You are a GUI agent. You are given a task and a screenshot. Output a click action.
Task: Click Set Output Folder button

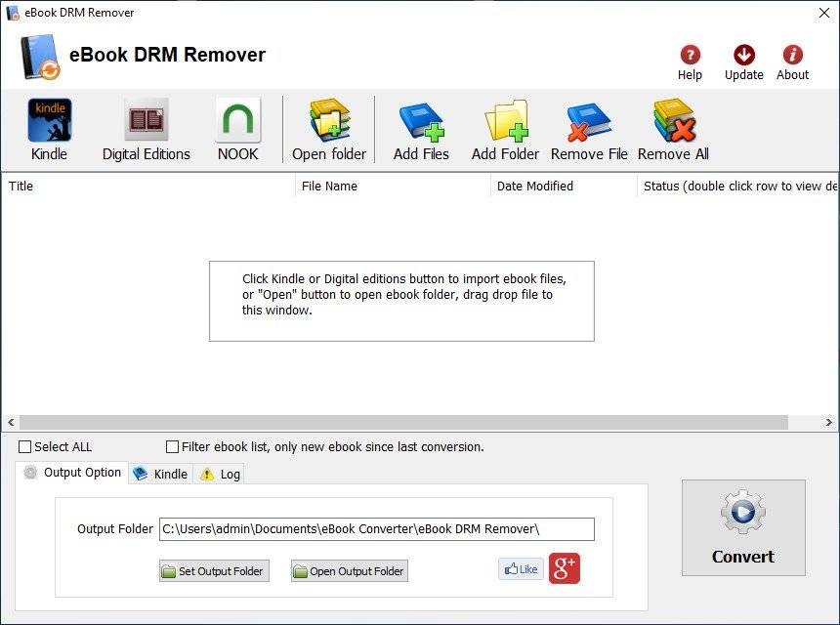(x=214, y=571)
